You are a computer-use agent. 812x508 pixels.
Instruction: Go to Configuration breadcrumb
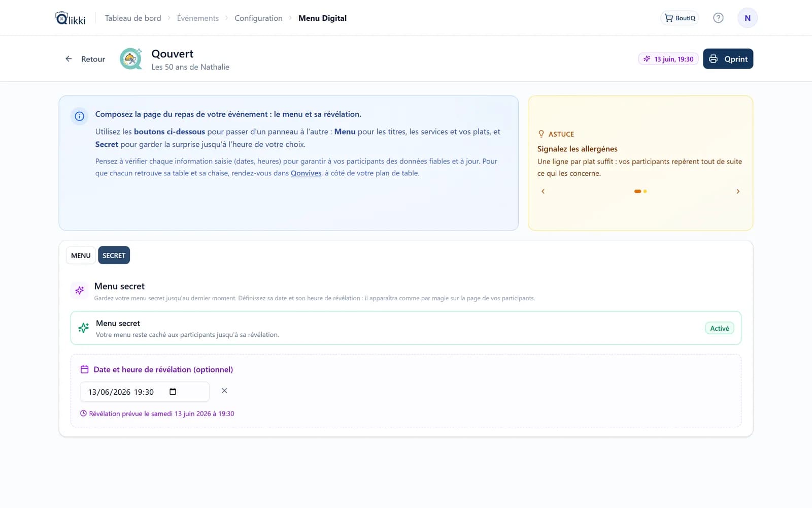click(x=258, y=18)
